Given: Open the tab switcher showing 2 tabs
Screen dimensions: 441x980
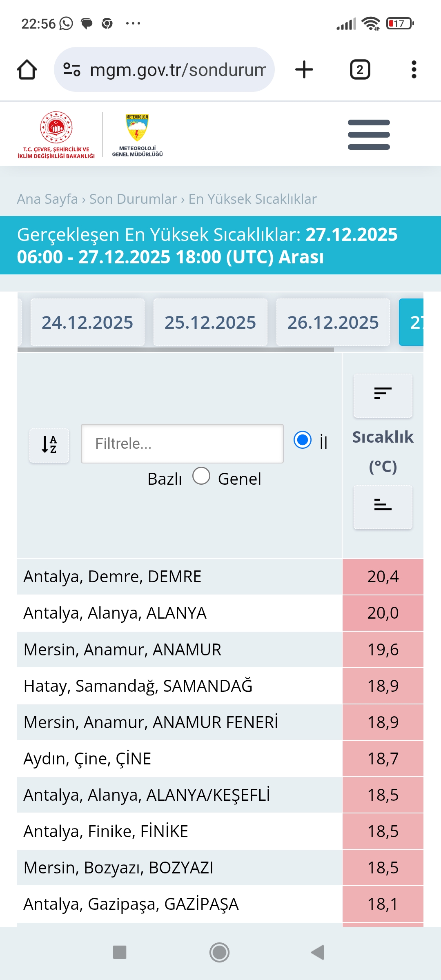Looking at the screenshot, I should [x=360, y=69].
